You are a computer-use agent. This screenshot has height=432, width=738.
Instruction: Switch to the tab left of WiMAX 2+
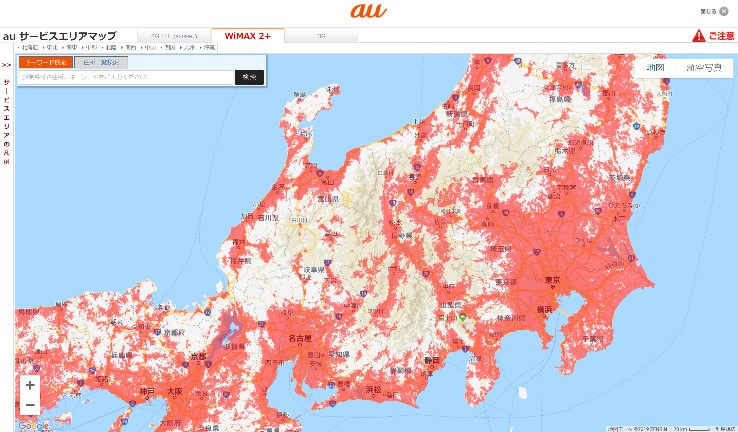(174, 36)
